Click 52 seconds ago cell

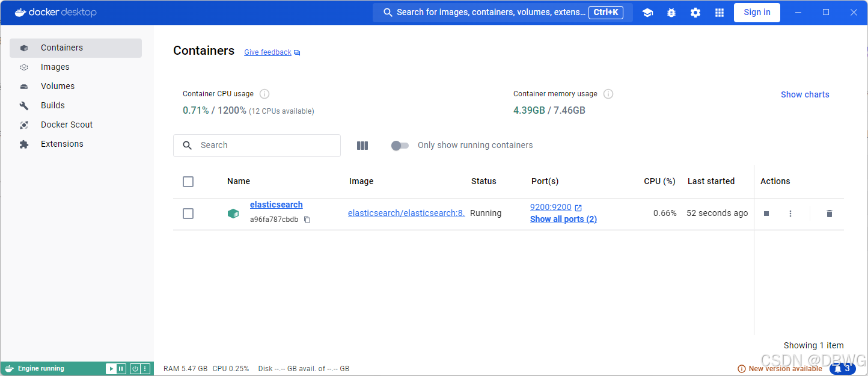point(717,214)
